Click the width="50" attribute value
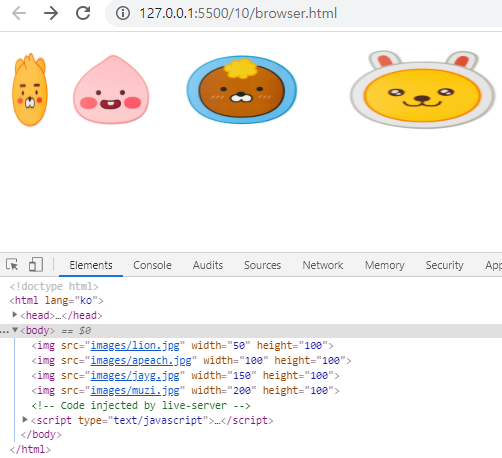The width and height of the screenshot is (502, 458). click(x=239, y=346)
